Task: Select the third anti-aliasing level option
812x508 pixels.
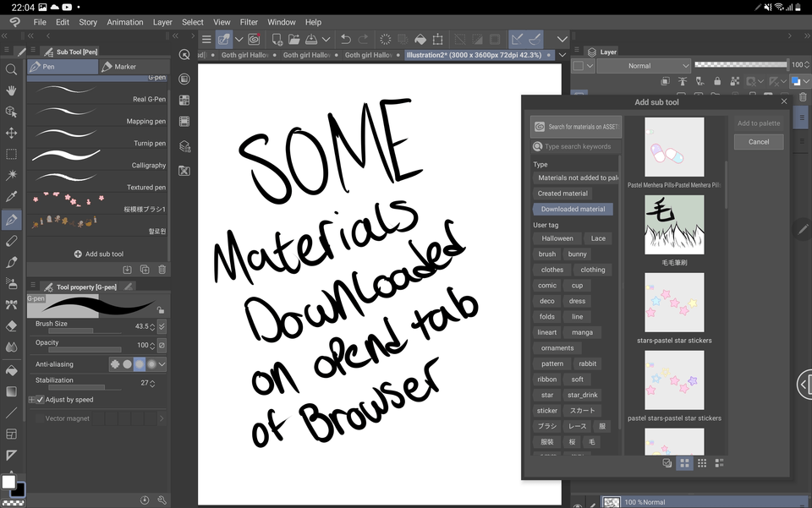Action: click(140, 364)
